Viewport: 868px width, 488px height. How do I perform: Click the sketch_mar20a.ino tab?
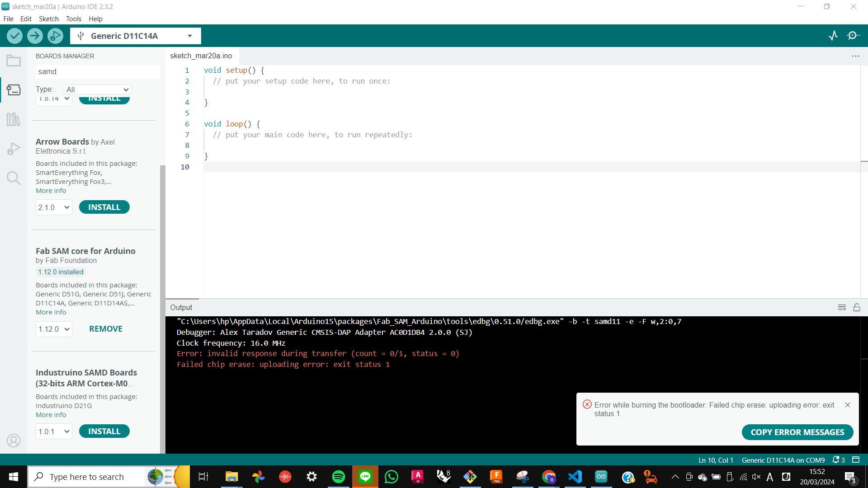coord(201,55)
